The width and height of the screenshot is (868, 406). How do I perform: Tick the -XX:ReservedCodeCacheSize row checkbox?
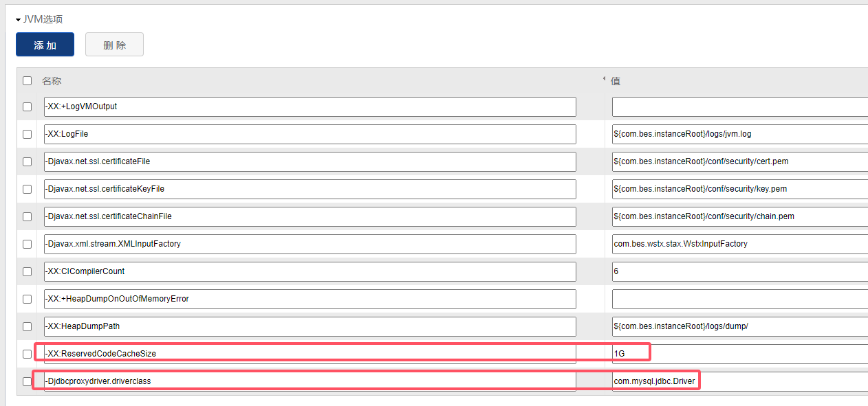(27, 354)
